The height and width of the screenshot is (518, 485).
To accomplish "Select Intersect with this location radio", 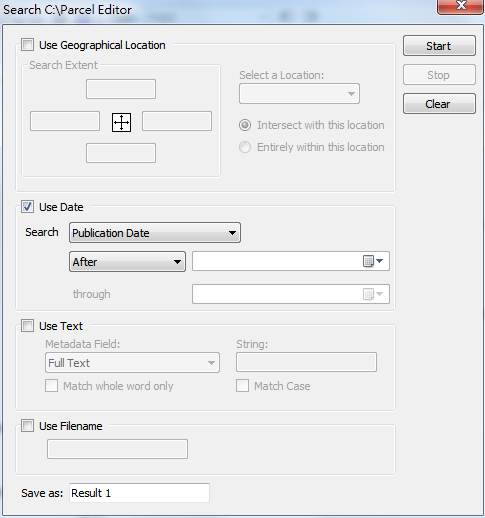I will pos(245,125).
